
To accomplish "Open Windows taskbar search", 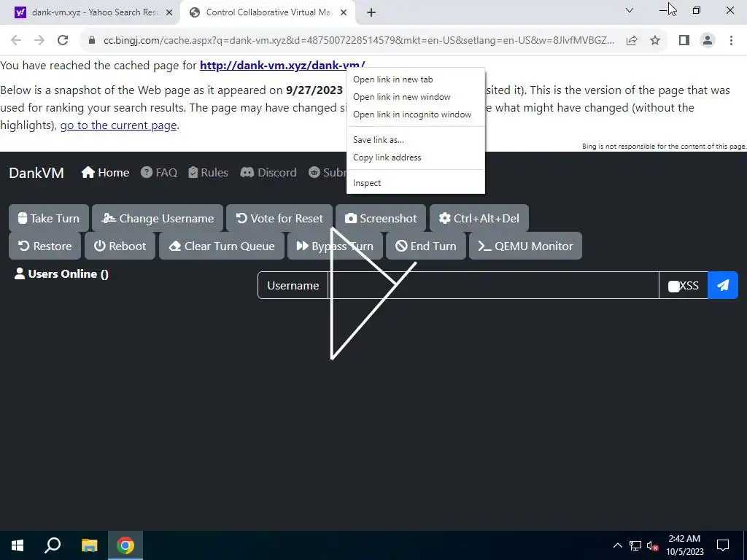I will click(53, 545).
